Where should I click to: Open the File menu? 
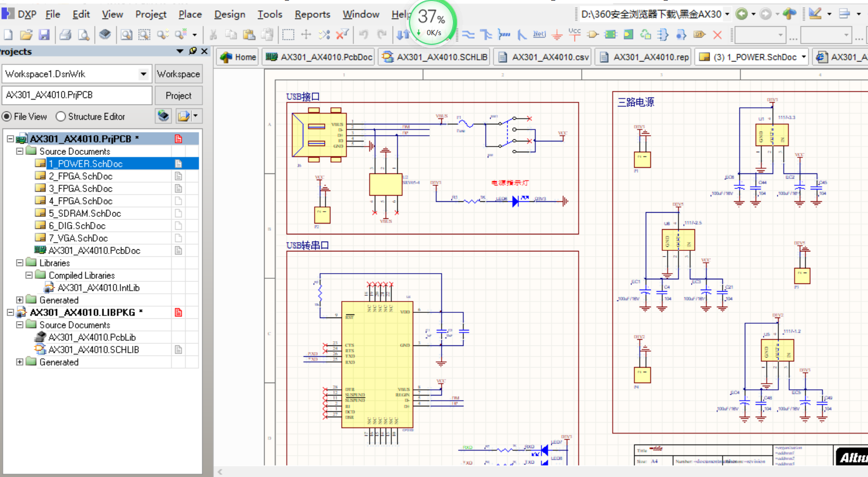tap(53, 14)
